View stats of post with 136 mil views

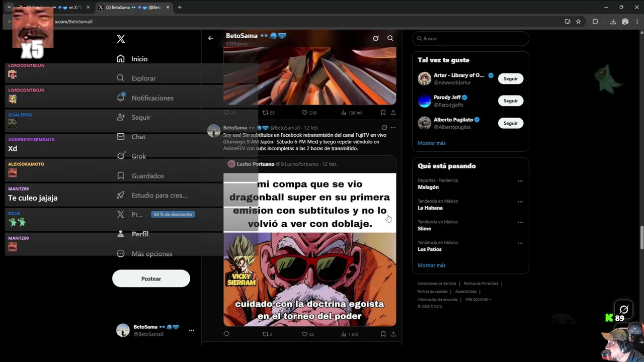point(352,113)
